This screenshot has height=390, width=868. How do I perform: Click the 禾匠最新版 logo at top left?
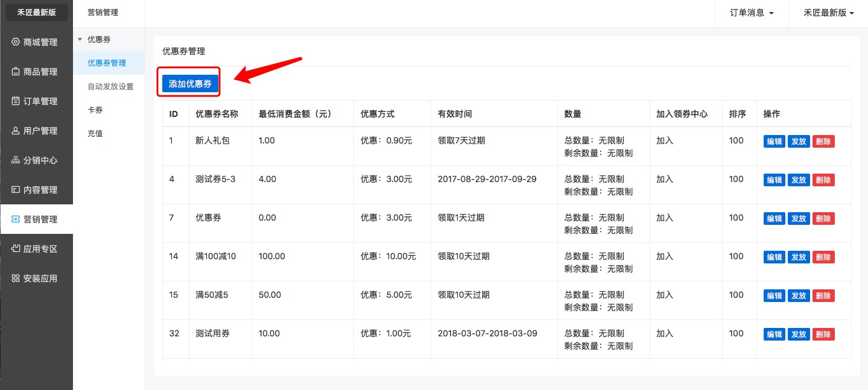36,13
